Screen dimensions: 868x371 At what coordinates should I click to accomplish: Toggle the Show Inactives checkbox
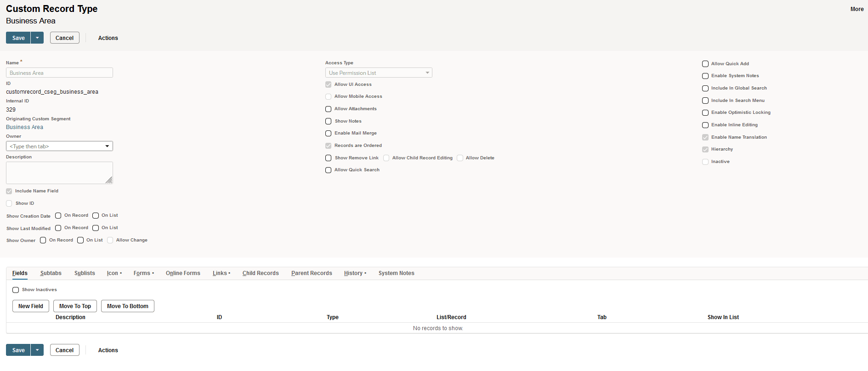coord(16,290)
